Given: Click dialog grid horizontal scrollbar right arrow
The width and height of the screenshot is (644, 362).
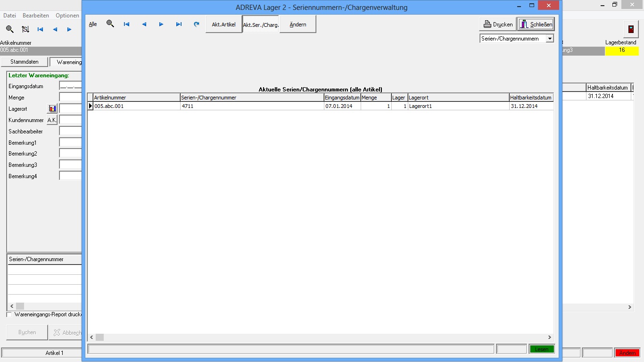Looking at the screenshot, I should [550, 337].
